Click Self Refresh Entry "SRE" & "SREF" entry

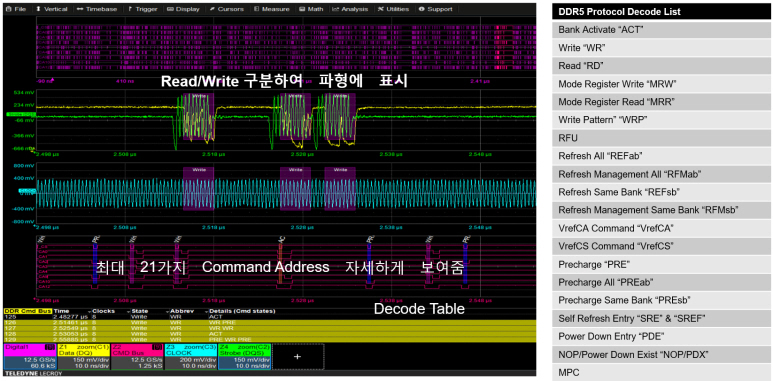point(662,318)
